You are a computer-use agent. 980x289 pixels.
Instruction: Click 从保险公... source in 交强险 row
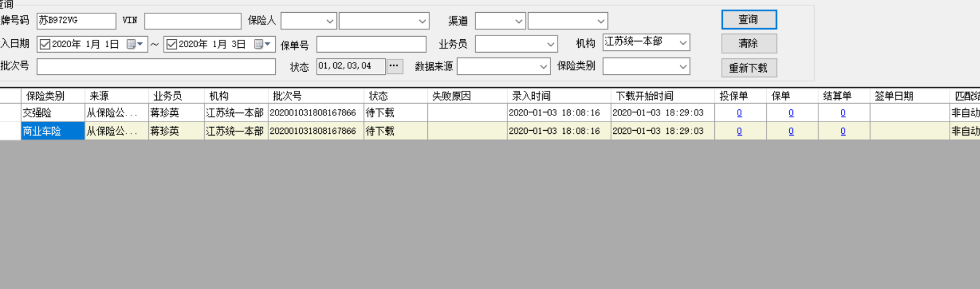point(112,113)
